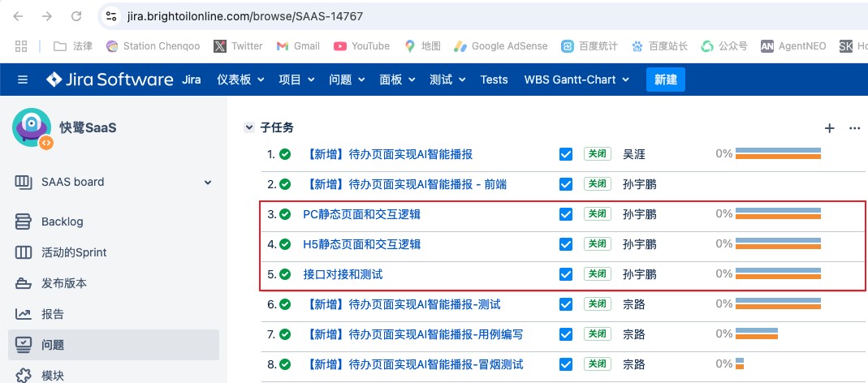
Task: Open the WBS Gantt-Chart dropdown
Action: coord(577,80)
